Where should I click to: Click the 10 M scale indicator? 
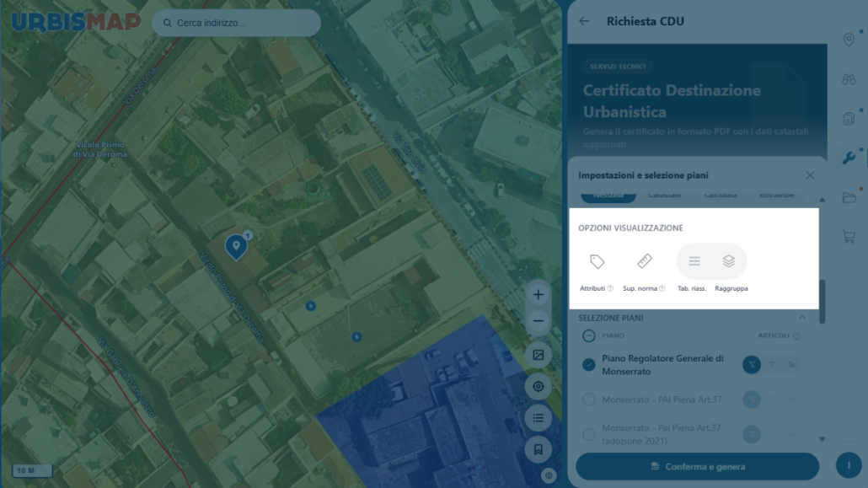(x=32, y=470)
